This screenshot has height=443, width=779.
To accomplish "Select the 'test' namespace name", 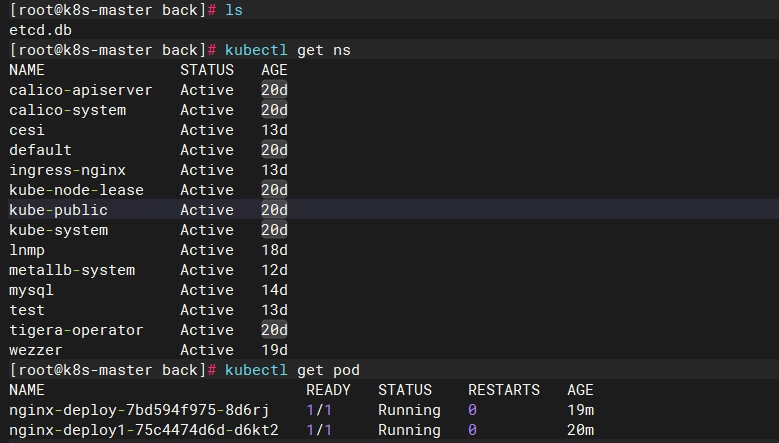I will 27,310.
